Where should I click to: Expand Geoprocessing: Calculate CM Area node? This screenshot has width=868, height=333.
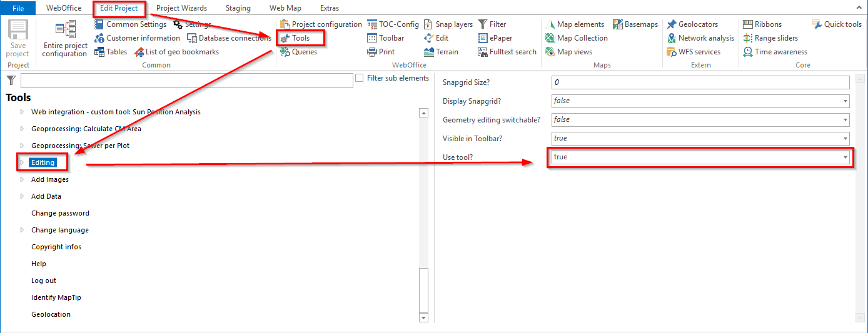coord(22,129)
